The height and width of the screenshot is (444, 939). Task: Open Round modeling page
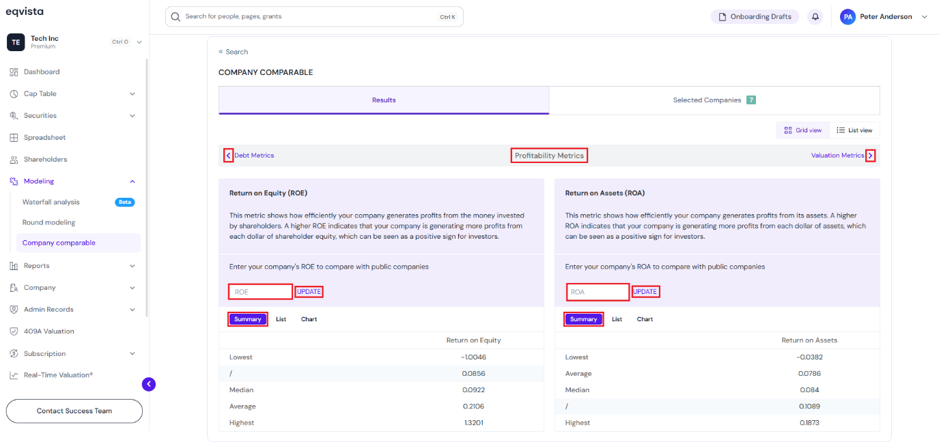pyautogui.click(x=49, y=223)
